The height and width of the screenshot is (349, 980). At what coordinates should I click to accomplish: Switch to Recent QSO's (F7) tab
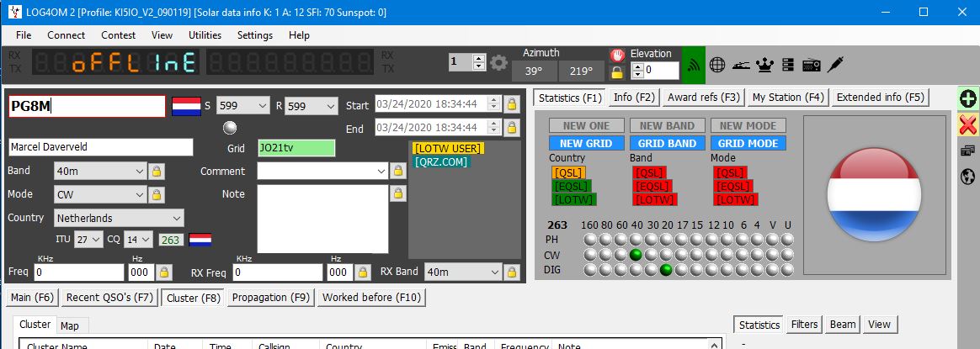(109, 298)
